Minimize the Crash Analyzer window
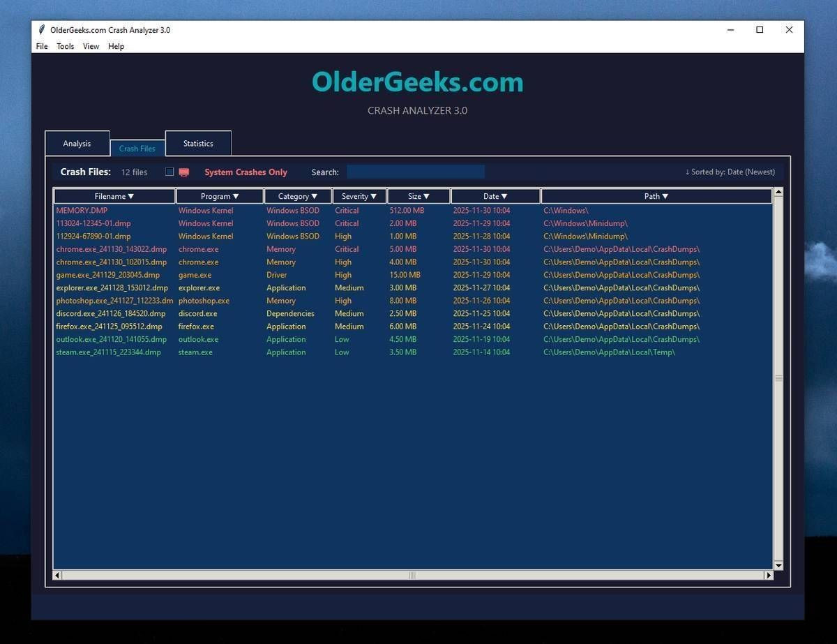The image size is (837, 644). (731, 30)
